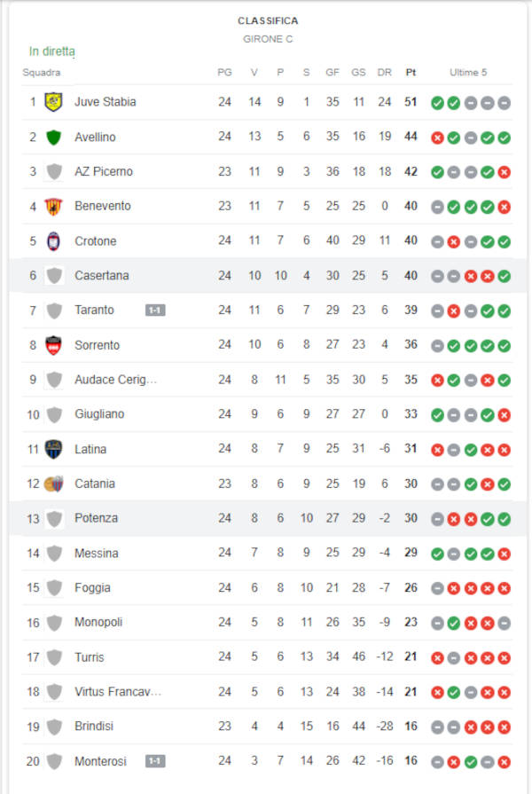
Task: Click the Avellino green crest icon
Action: point(54,137)
